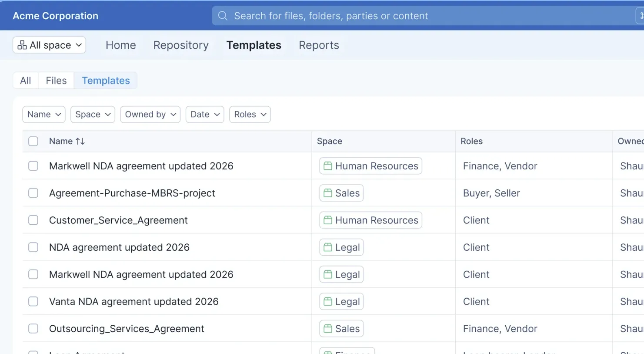The height and width of the screenshot is (354, 644).
Task: Open the Repository section
Action: click(181, 45)
